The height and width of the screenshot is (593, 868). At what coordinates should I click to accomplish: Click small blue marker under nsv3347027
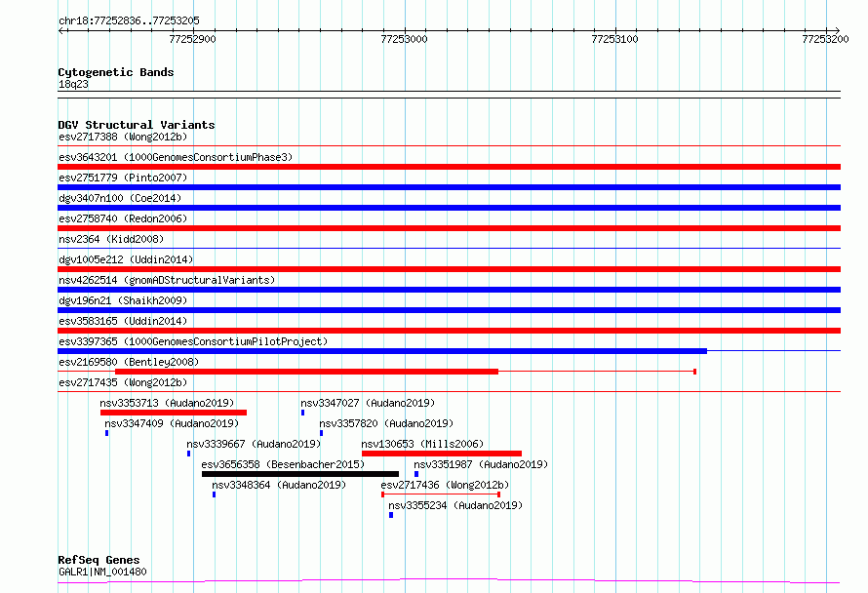[302, 413]
